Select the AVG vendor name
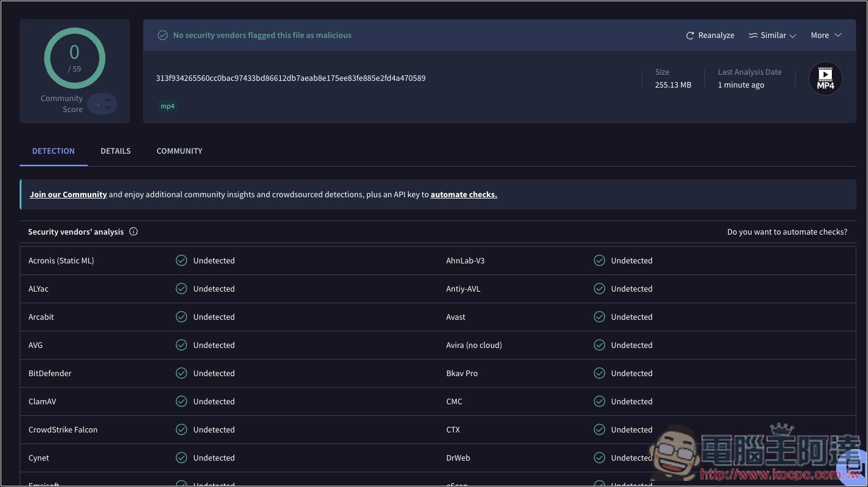Image resolution: width=868 pixels, height=487 pixels. pyautogui.click(x=36, y=345)
